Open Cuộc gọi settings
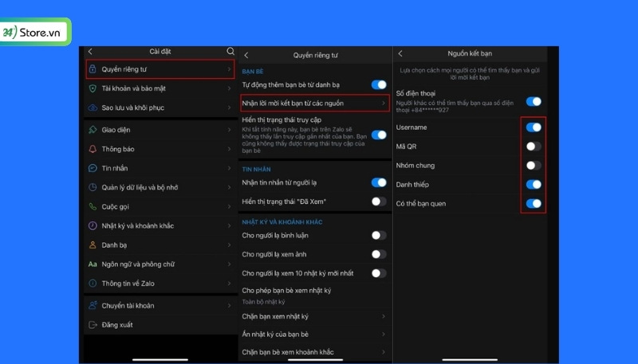 click(160, 206)
